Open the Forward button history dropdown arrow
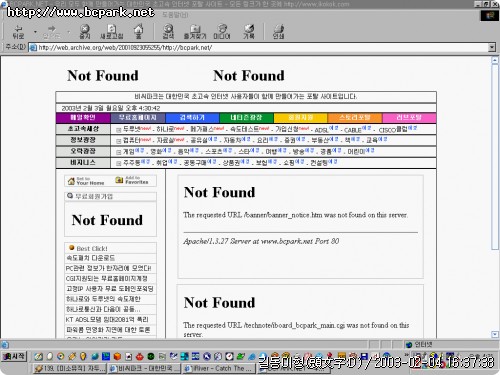This screenshot has width=500, height=375. click(69, 32)
